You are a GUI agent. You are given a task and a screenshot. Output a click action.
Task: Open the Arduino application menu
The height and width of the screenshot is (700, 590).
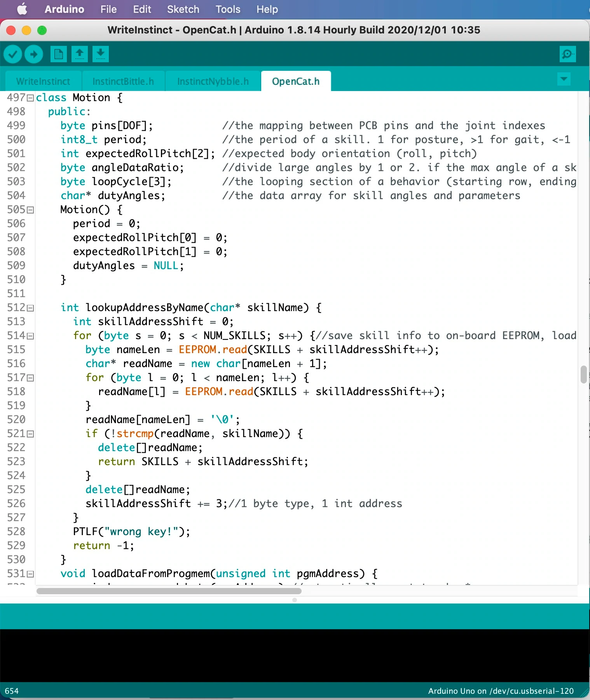tap(64, 9)
